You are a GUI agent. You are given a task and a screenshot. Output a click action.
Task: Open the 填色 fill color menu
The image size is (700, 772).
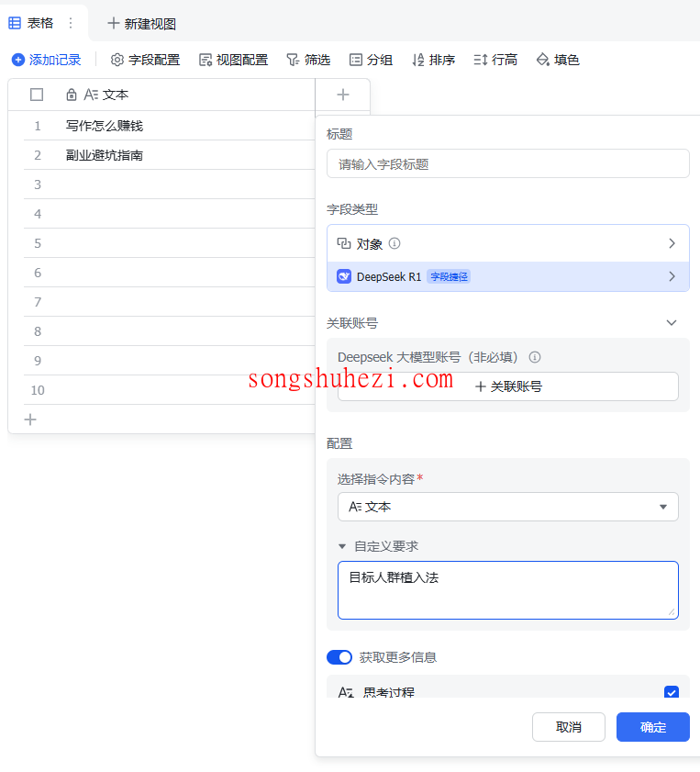558,60
